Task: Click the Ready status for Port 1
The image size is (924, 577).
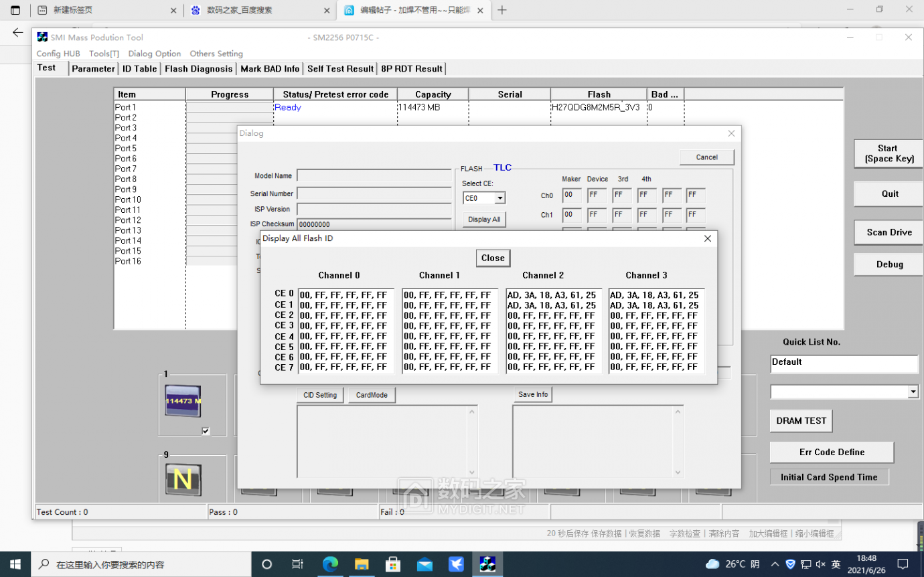Action: click(288, 107)
